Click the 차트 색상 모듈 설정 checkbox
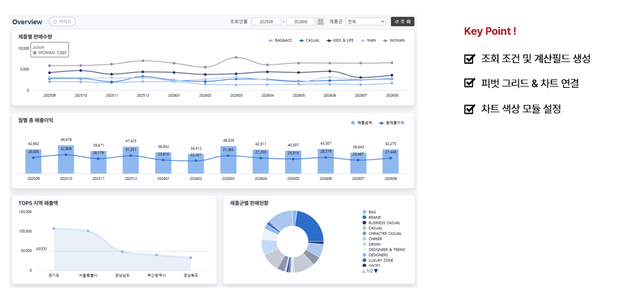This screenshot has height=296, width=644. [x=469, y=108]
